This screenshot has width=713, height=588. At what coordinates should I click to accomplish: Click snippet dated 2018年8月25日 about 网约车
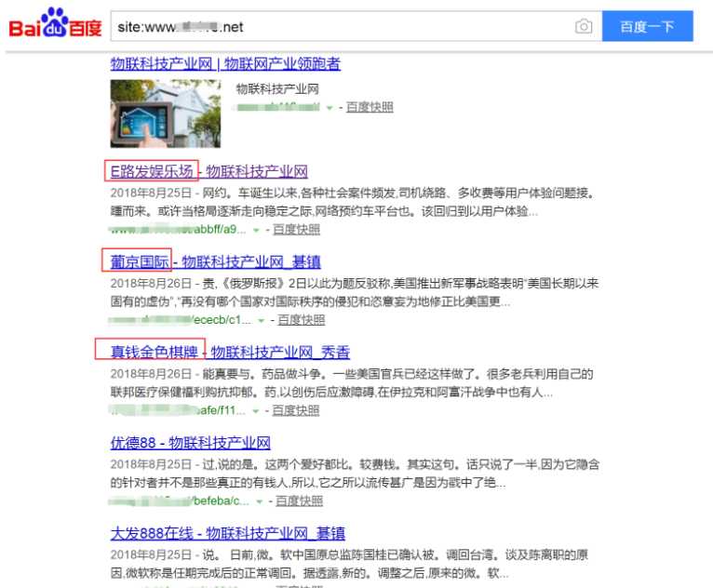coord(353,202)
